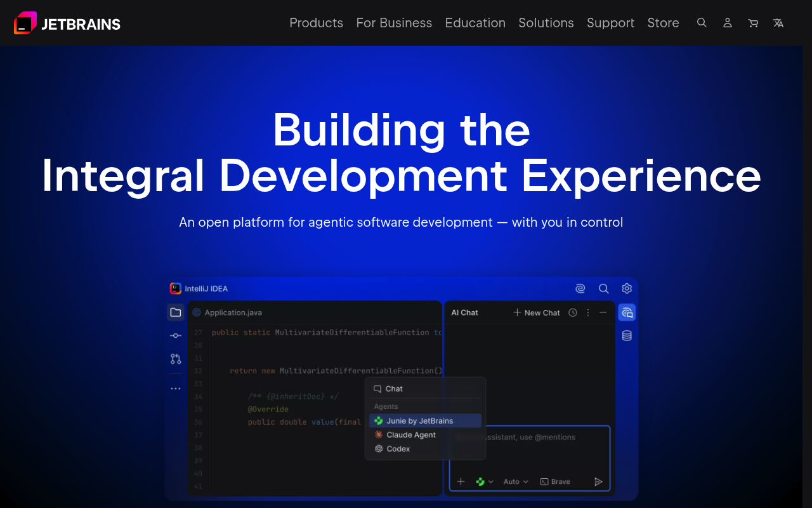This screenshot has height=508, width=812.
Task: Open the For Business menu
Action: click(x=394, y=23)
